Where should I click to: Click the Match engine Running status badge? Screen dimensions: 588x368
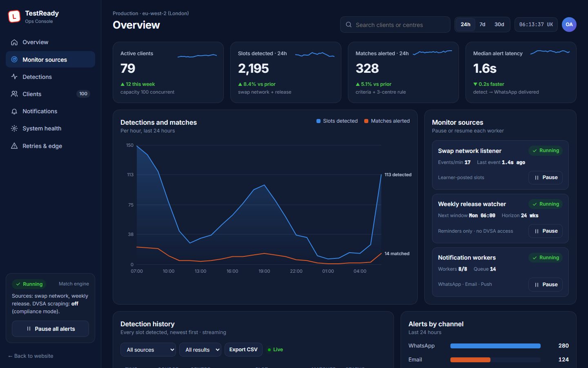pyautogui.click(x=29, y=284)
